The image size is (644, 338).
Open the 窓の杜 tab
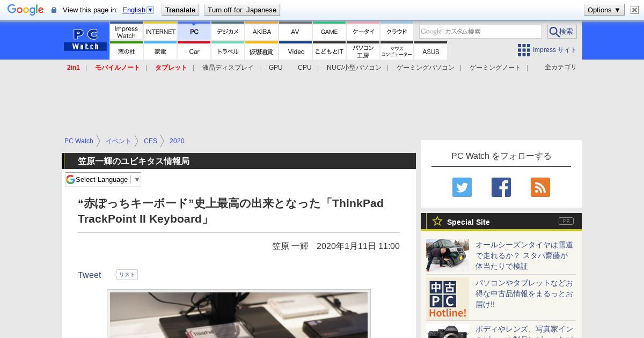click(x=126, y=51)
